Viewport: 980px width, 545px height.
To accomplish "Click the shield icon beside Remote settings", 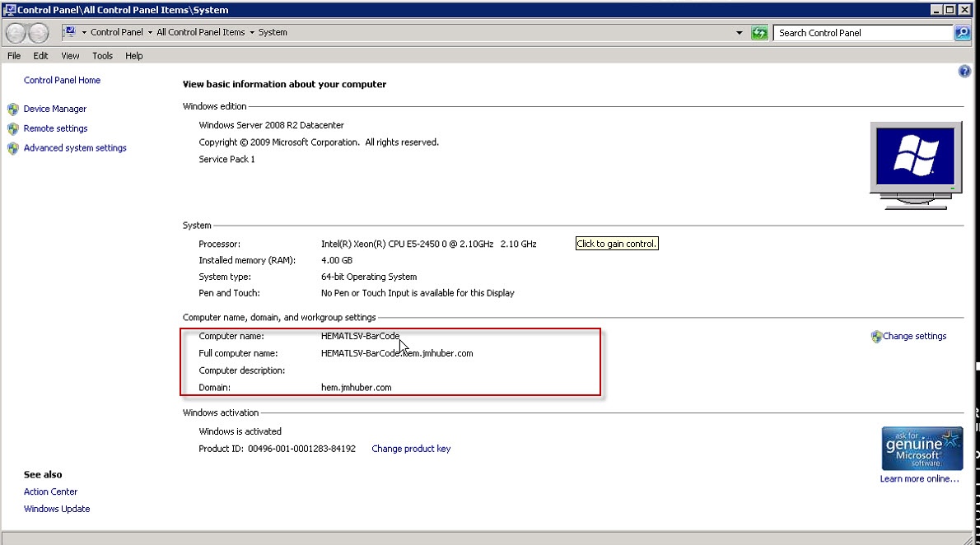I will (13, 128).
